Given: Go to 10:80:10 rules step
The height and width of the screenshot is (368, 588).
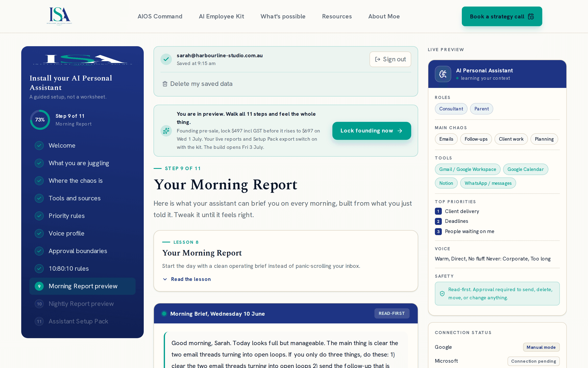Looking at the screenshot, I should pyautogui.click(x=82, y=268).
